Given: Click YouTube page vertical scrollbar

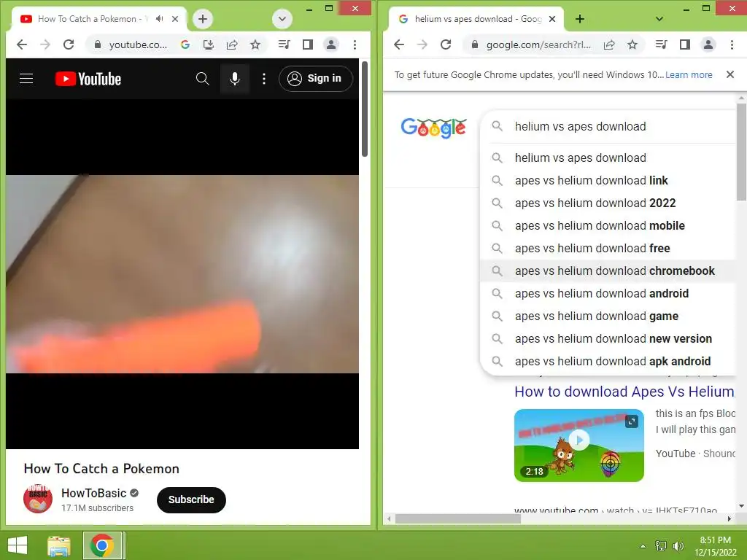Looking at the screenshot, I should (x=365, y=109).
